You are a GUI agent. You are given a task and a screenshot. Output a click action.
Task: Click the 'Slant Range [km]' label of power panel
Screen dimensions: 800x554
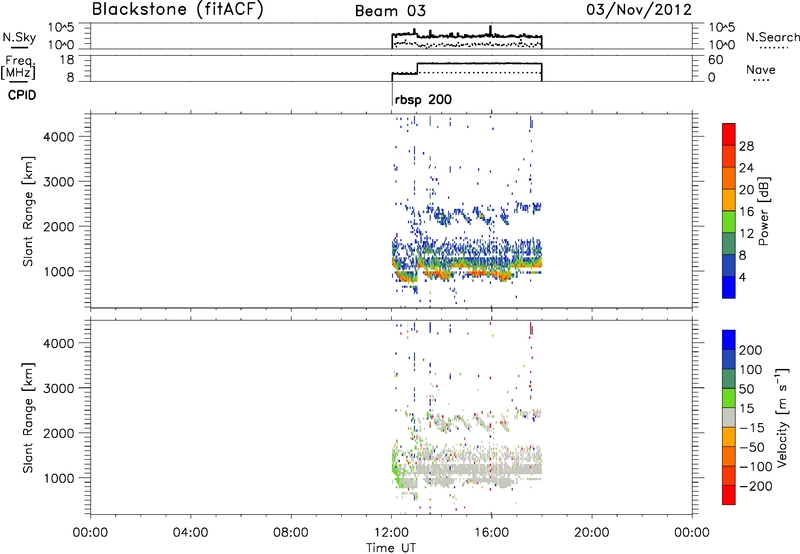click(28, 211)
